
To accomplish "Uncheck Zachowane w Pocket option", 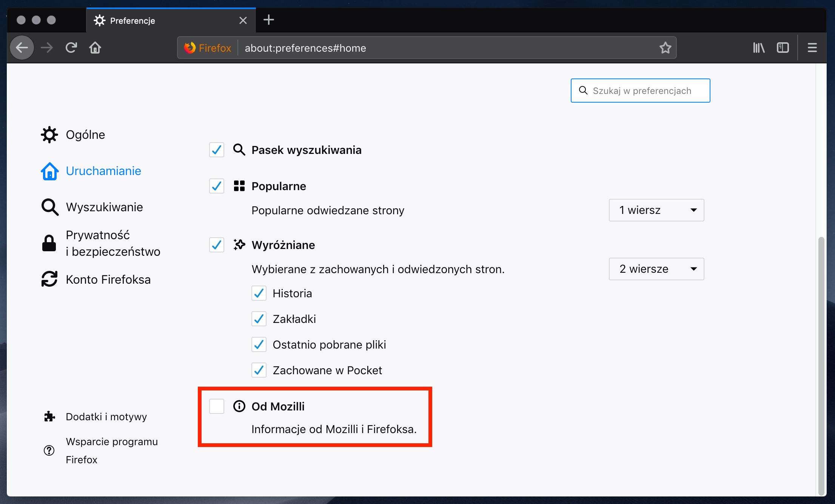I will pos(259,370).
